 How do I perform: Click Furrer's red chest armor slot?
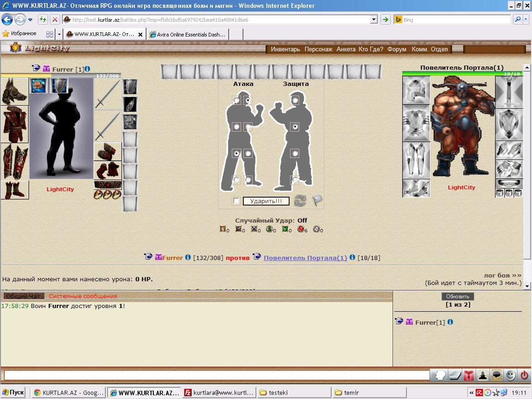[x=15, y=125]
